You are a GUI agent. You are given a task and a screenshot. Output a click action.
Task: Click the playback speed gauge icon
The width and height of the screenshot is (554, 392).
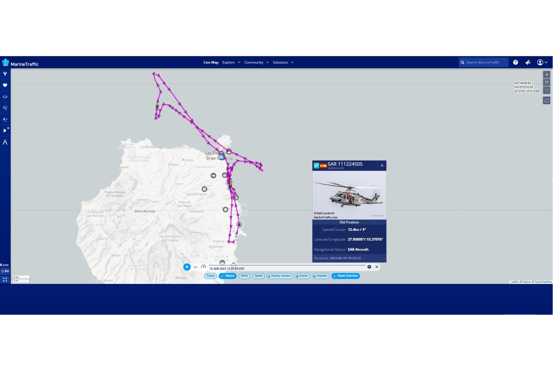point(203,267)
